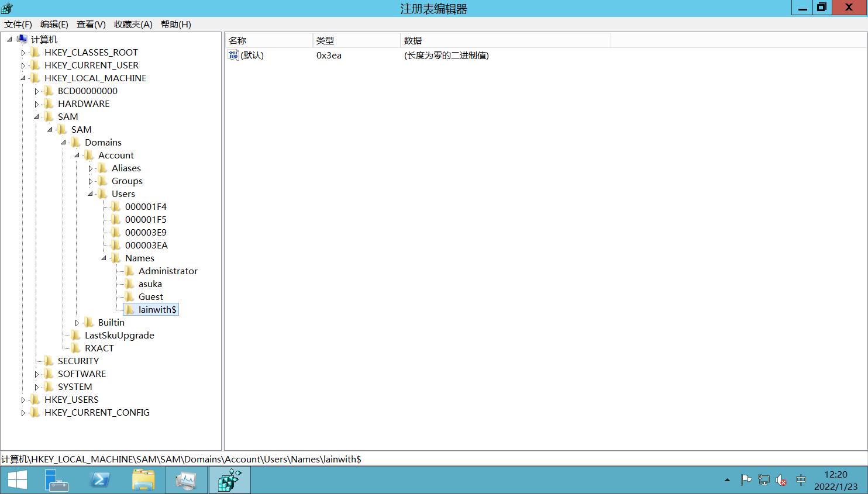Expand the HKEY_CLASSES_ROOT node
The image size is (868, 494).
pos(23,53)
